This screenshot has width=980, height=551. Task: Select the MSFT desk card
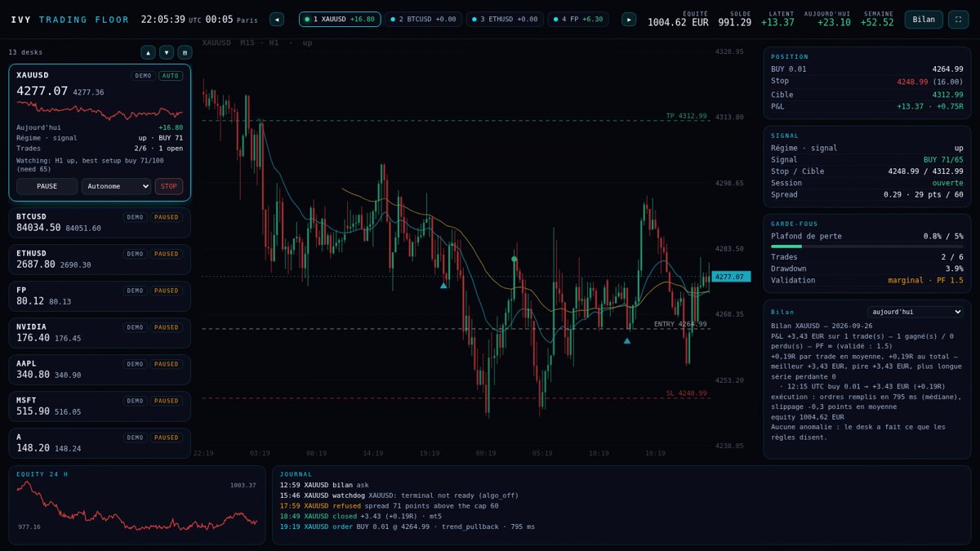click(x=100, y=406)
